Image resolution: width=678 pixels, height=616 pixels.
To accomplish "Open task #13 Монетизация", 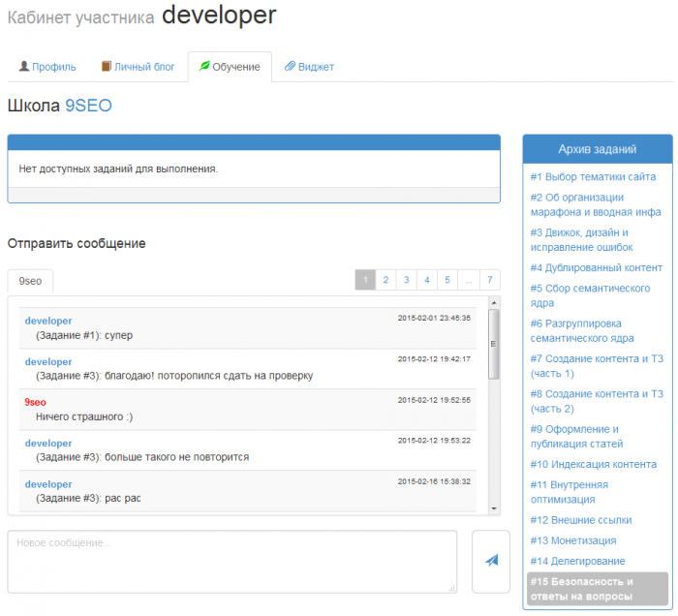I will click(x=572, y=540).
